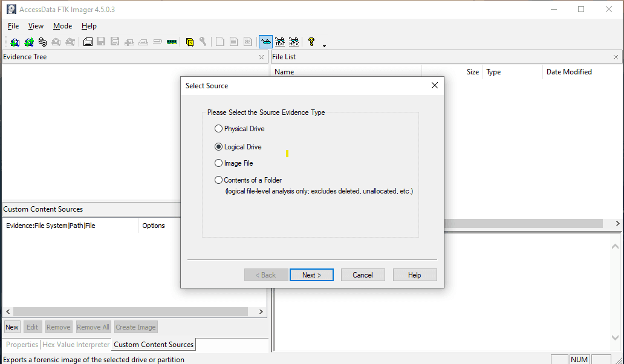Click the Obtain Protected Files yellow safe icon
Viewport: 624px width, 364px height.
(x=190, y=42)
